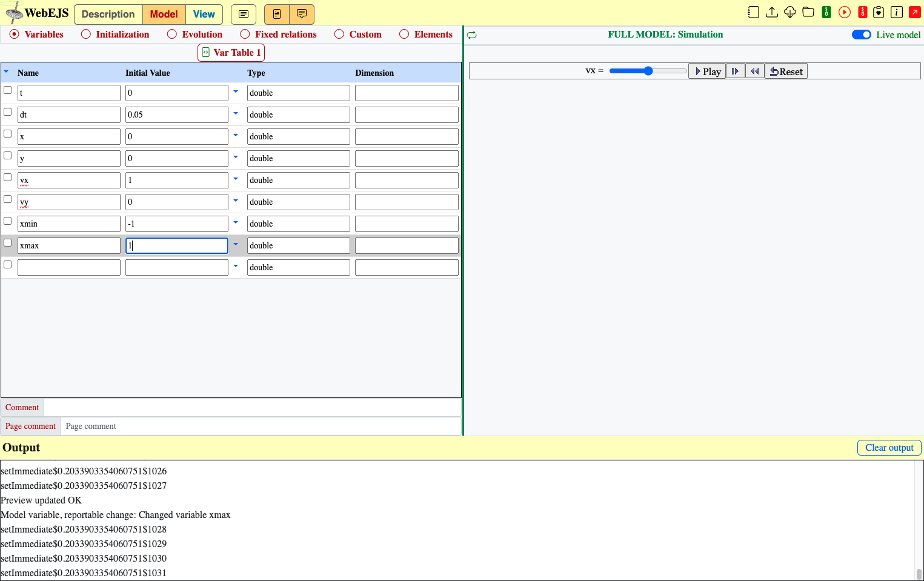The width and height of the screenshot is (924, 581).
Task: Click the step-forward simulation button
Action: [736, 71]
